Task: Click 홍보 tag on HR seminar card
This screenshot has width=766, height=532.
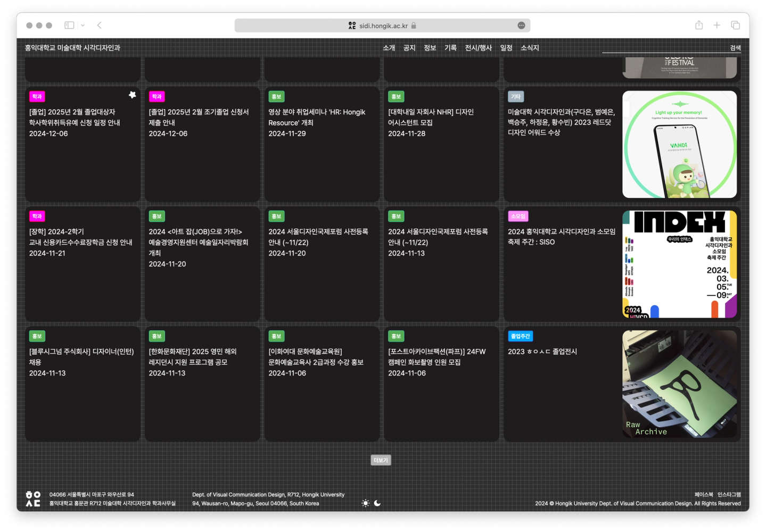Action: (x=277, y=97)
